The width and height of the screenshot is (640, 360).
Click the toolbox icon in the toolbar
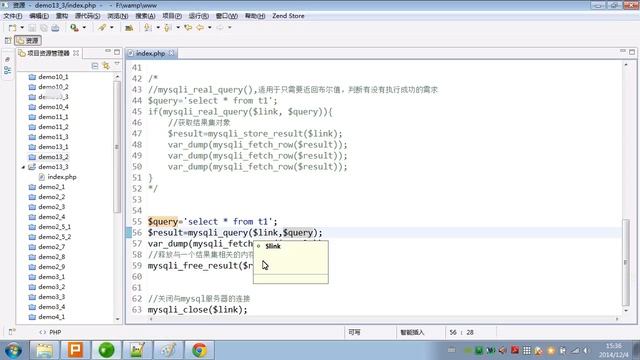[x=129, y=28]
